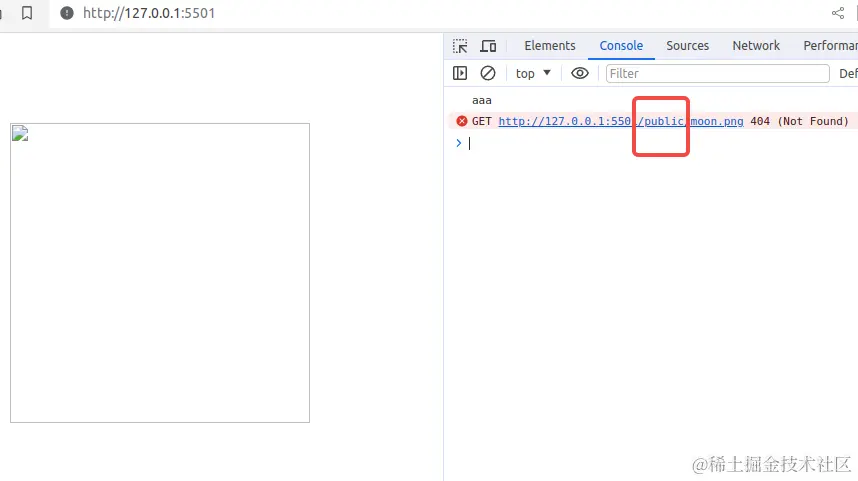Open the Default levels dropdown
This screenshot has width=858, height=481.
pos(848,73)
